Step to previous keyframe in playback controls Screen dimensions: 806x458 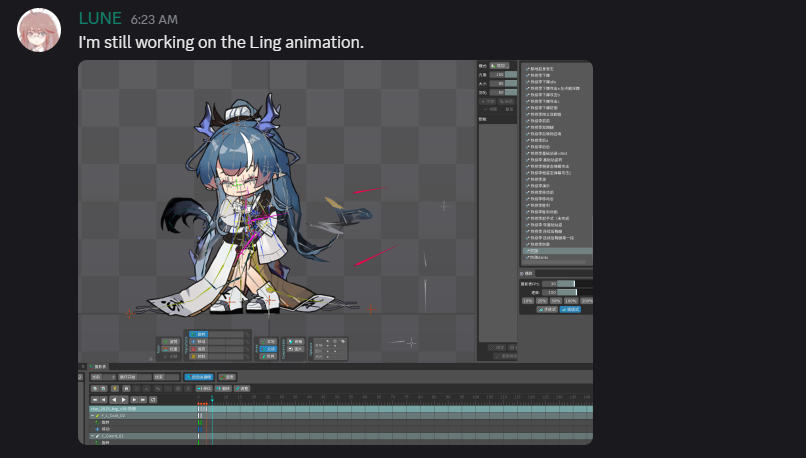click(103, 400)
